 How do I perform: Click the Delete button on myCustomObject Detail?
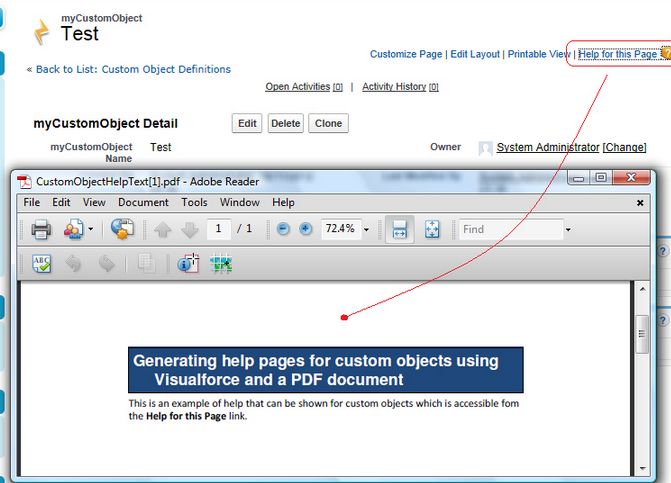285,123
